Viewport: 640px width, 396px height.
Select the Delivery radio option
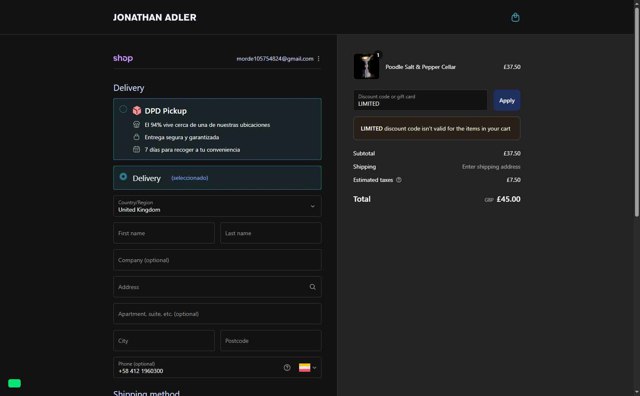[x=123, y=177]
